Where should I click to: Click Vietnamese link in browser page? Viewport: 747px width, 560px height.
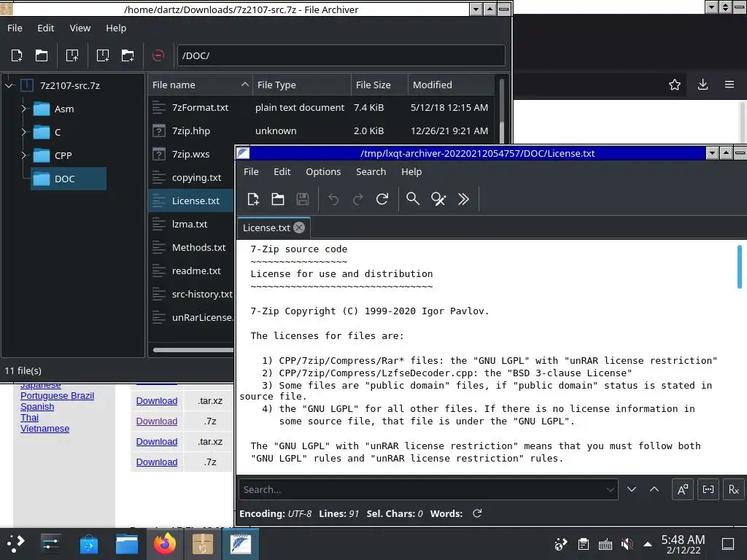44,429
